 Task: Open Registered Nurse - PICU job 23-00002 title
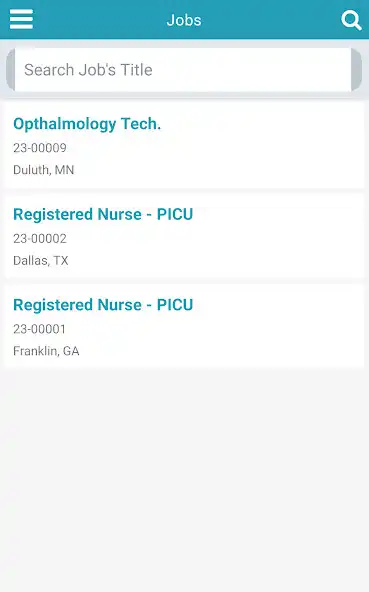pyautogui.click(x=103, y=214)
